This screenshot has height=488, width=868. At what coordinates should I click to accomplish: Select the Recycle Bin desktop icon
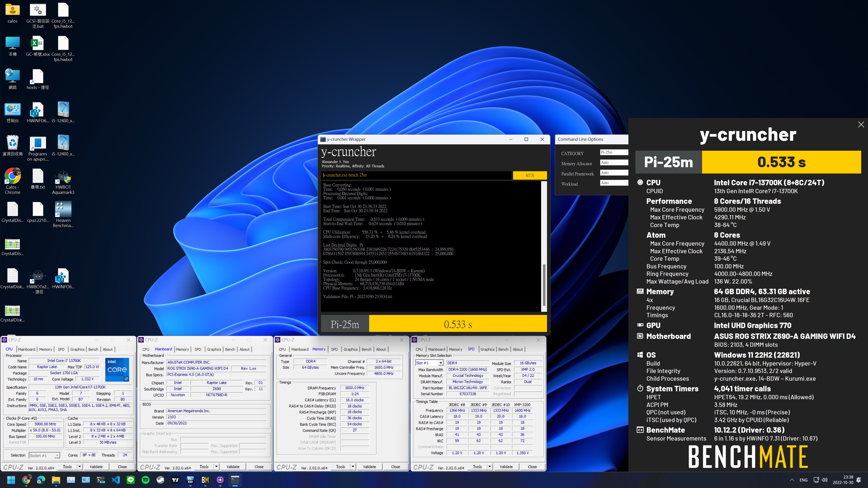coord(12,146)
